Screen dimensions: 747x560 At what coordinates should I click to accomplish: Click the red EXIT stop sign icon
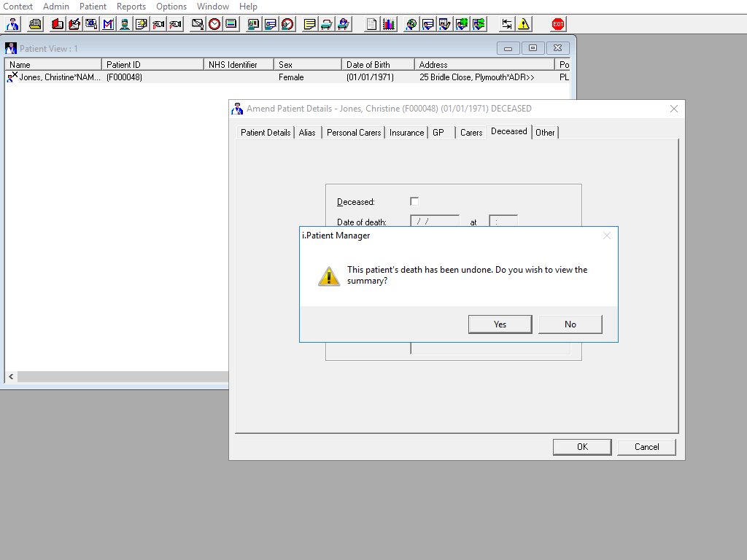point(558,24)
